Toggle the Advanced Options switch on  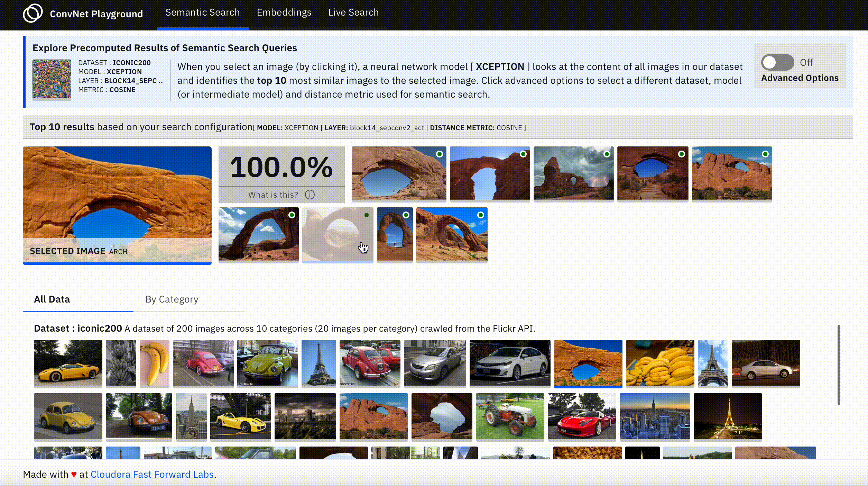click(x=777, y=62)
